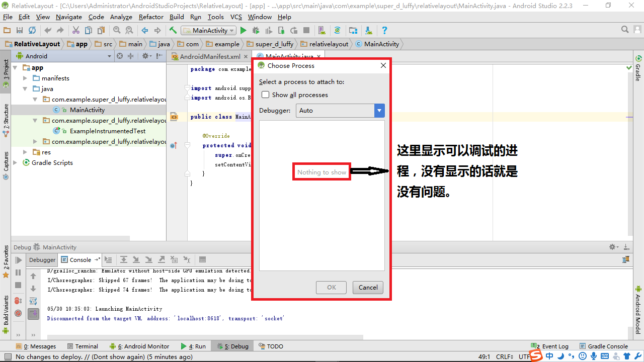Open Help question mark icon

[x=384, y=30]
